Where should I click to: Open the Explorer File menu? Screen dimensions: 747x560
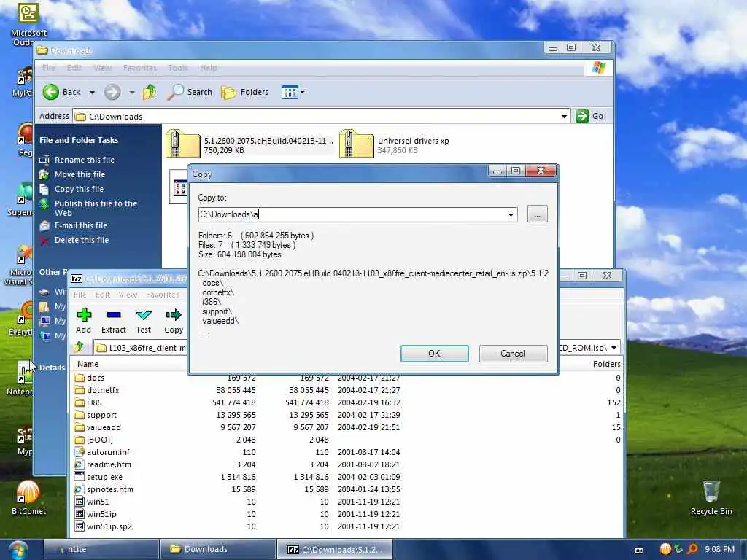[x=49, y=68]
